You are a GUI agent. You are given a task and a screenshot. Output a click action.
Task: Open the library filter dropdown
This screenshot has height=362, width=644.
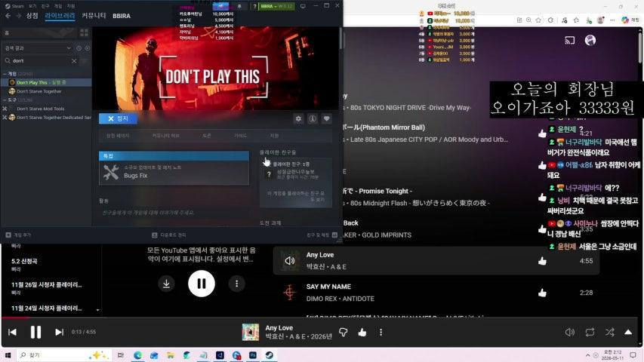[37, 48]
